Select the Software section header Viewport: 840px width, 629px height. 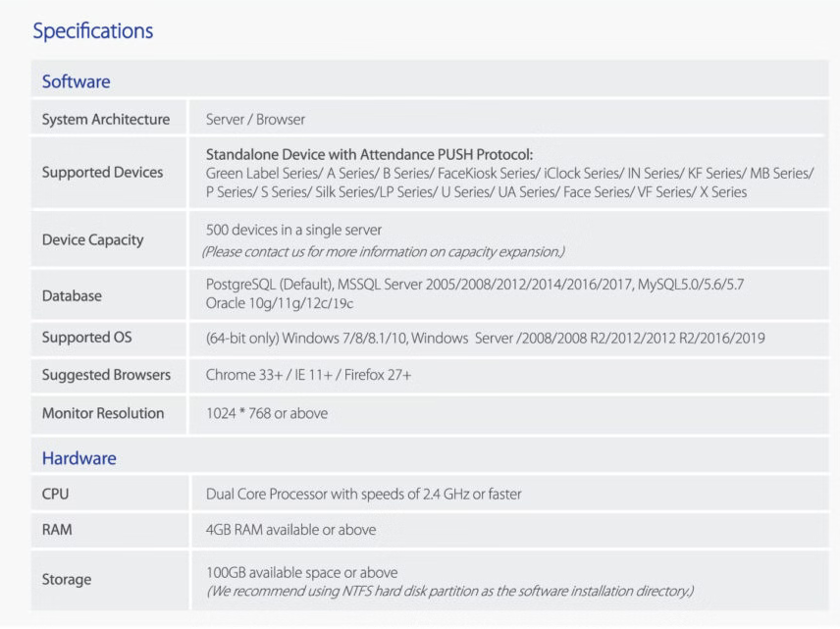[76, 81]
